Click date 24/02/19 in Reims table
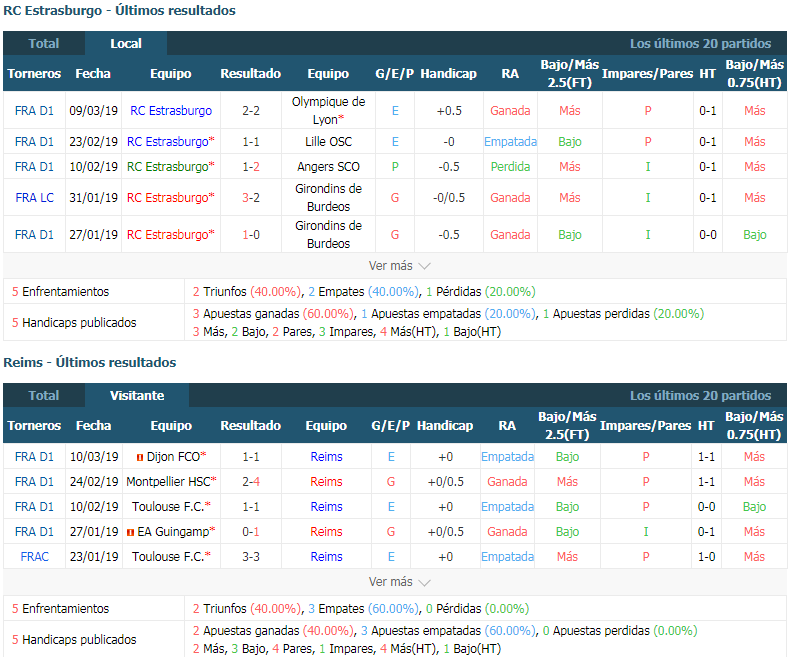The height and width of the screenshot is (657, 789). (x=94, y=481)
